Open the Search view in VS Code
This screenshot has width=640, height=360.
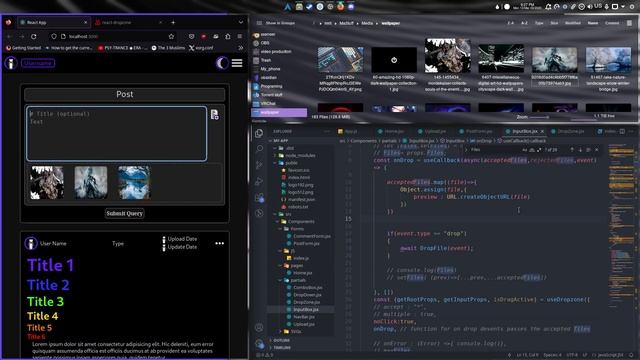[259, 149]
